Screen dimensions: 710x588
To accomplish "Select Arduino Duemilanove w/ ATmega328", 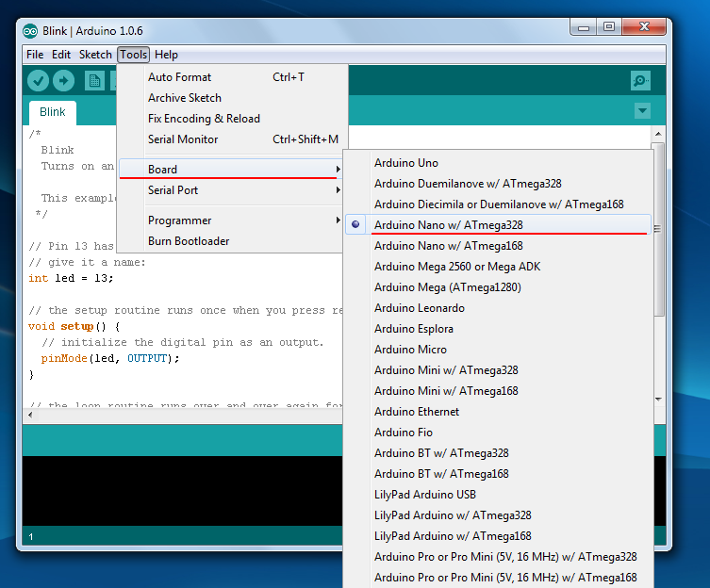I will pyautogui.click(x=498, y=184).
